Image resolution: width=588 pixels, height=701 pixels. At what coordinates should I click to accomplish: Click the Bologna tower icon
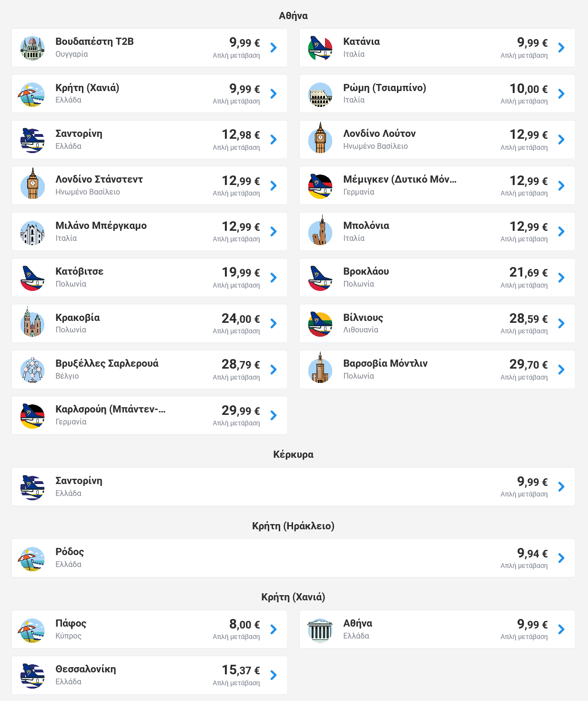click(320, 230)
